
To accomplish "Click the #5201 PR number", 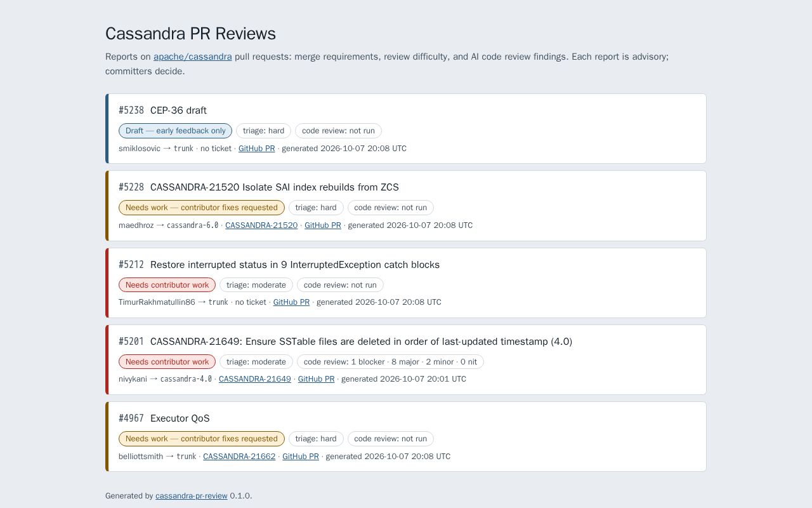I will pos(131,341).
